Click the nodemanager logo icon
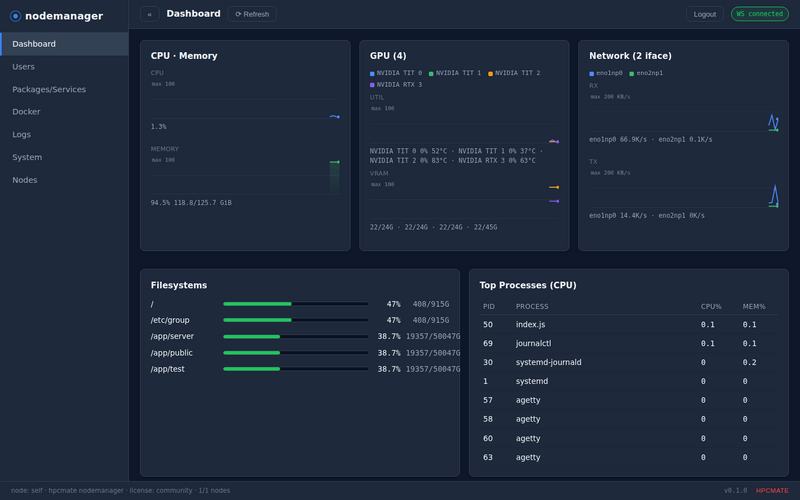The height and width of the screenshot is (500, 800). click(x=15, y=16)
